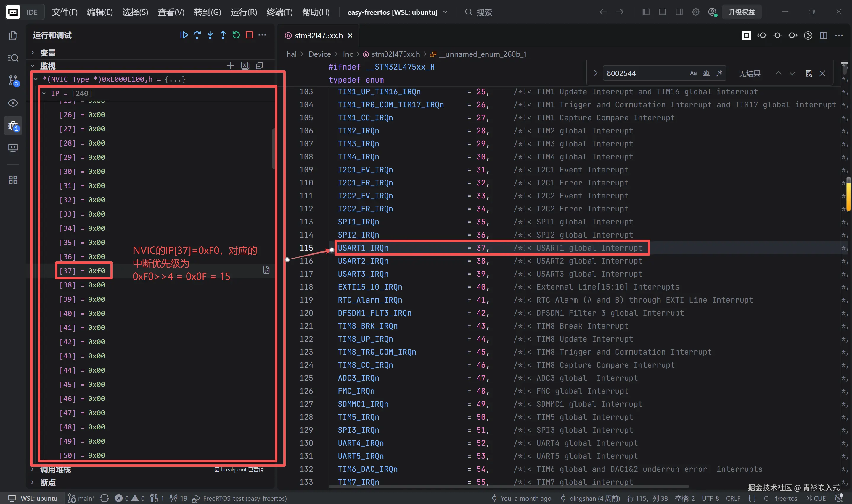
Task: Click the CRLF line ending indicator
Action: click(733, 498)
